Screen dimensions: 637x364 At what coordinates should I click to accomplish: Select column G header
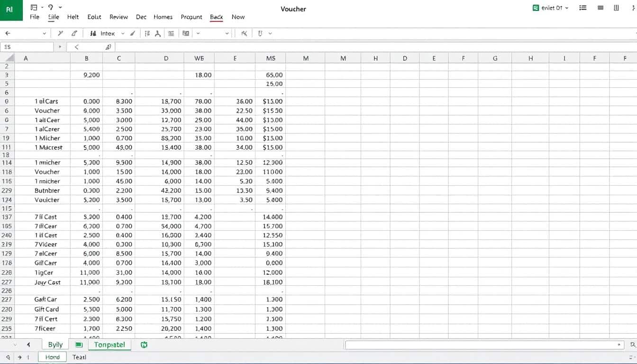click(495, 58)
